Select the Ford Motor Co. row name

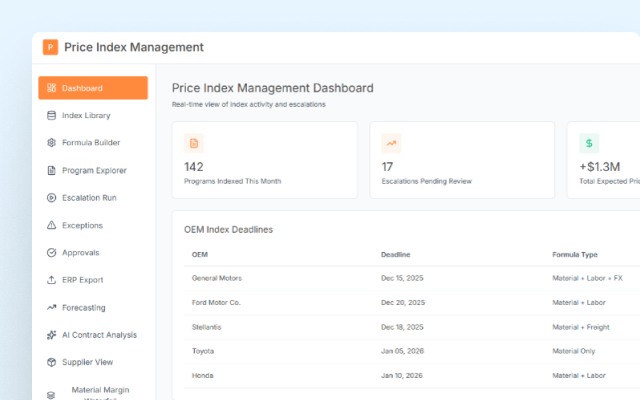216,302
